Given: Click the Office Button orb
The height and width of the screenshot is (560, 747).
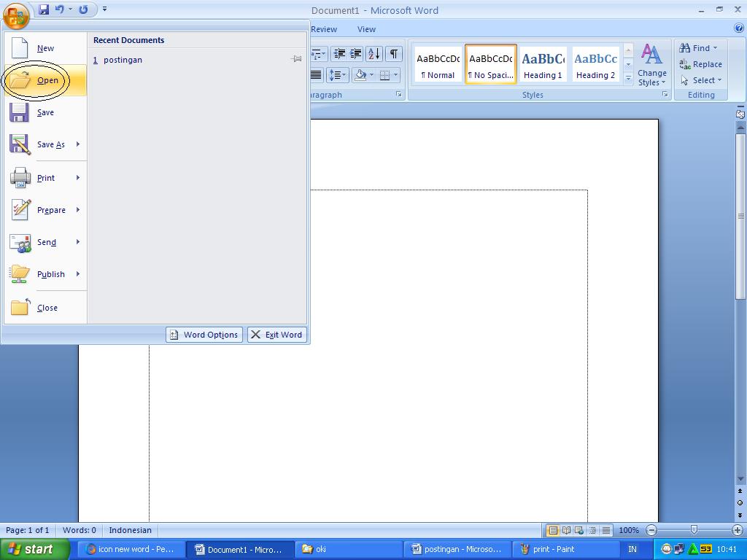Looking at the screenshot, I should 16,15.
